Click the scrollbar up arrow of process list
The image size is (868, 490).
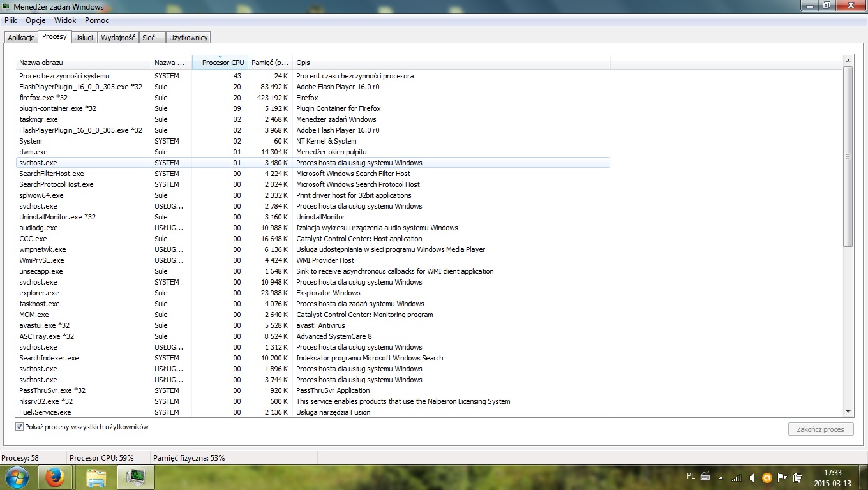pos(848,61)
